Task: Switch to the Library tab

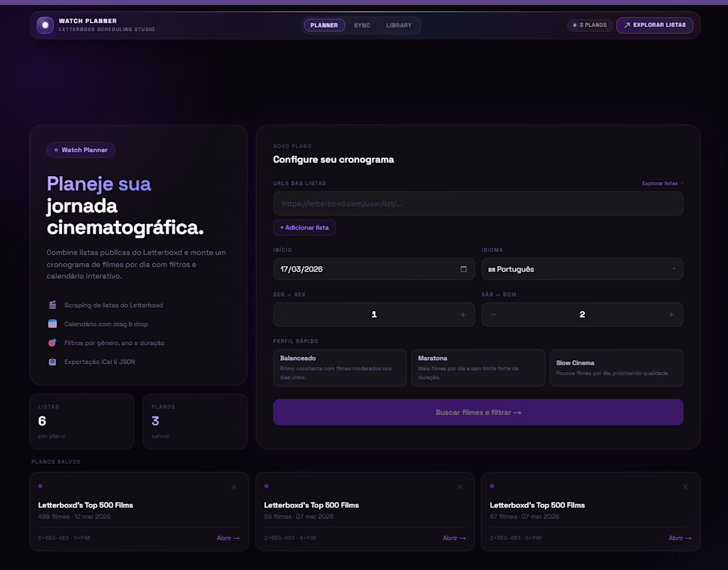Action: (398, 25)
